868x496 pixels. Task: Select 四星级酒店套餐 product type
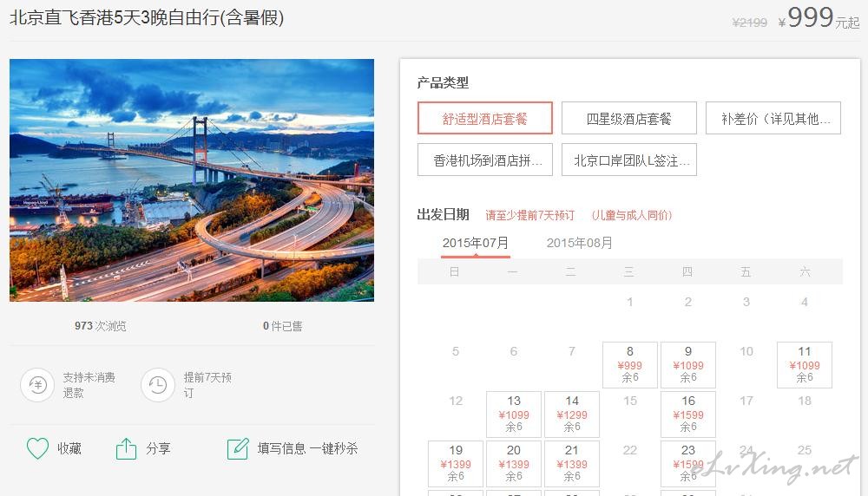point(628,118)
